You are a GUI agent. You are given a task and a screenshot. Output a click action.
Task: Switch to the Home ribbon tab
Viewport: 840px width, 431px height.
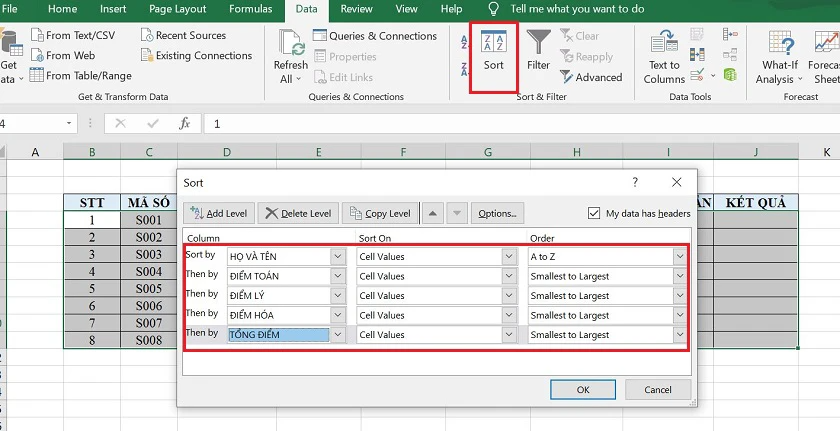(62, 9)
